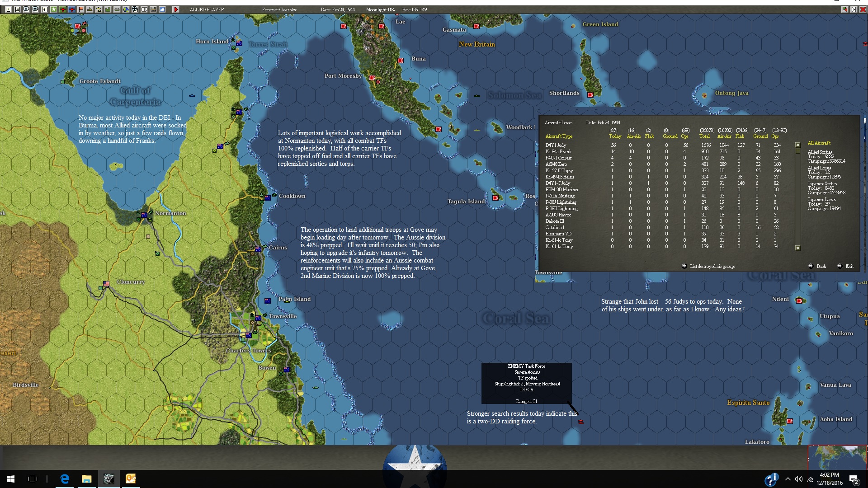This screenshot has height=488, width=868.
Task: Open hex information with the 'i' toolbar icon
Action: coord(44,9)
